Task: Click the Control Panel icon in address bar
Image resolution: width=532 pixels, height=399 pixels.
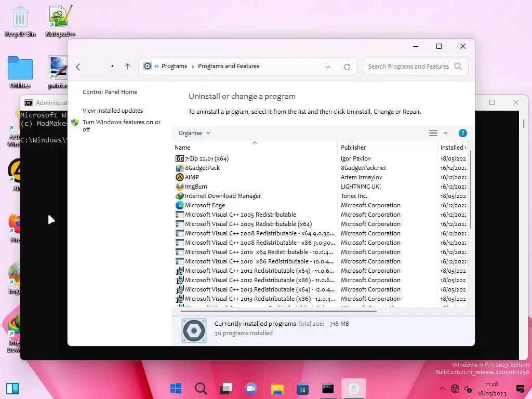Action: coord(147,66)
